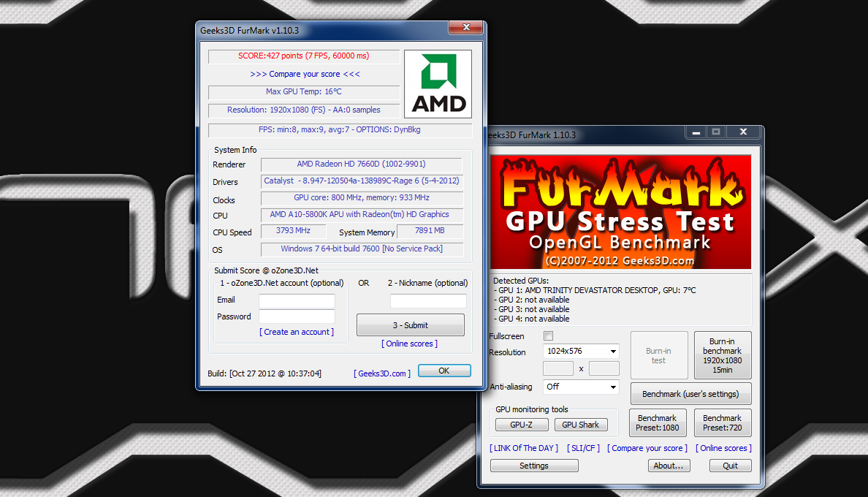868x497 pixels.
Task: Click the GPU 2: not available line
Action: pyautogui.click(x=531, y=300)
